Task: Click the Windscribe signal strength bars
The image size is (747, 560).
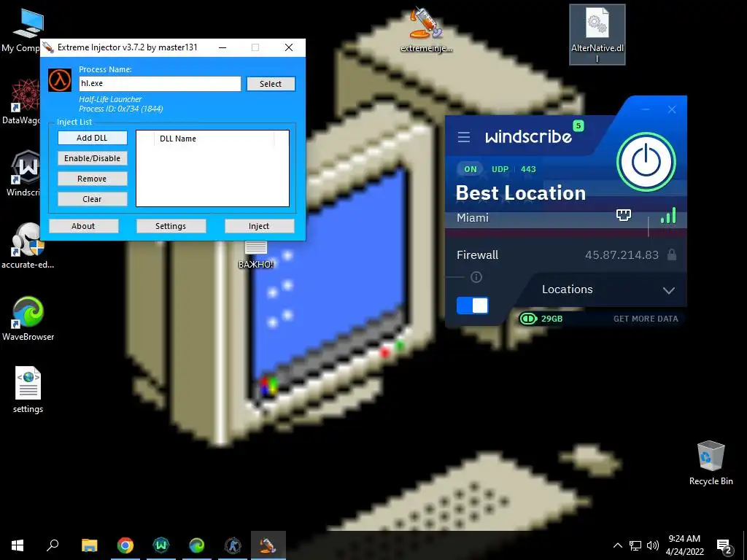Action: click(668, 215)
